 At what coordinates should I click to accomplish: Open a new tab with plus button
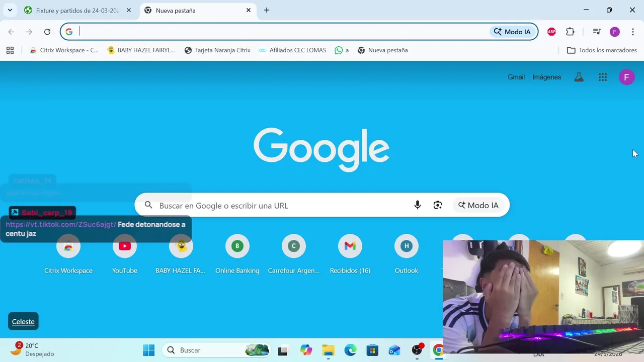coord(267,10)
